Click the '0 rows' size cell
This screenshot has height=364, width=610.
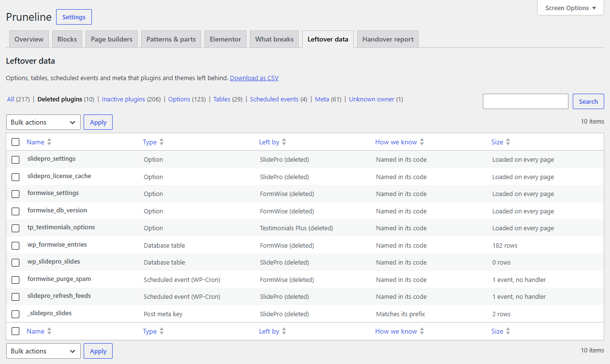coord(501,263)
